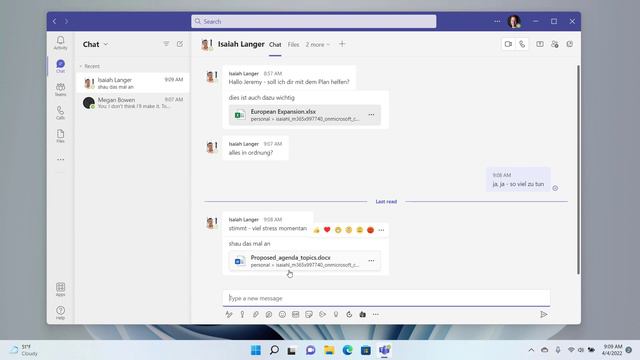
Task: Attach a file with the paperclip icon
Action: click(256, 314)
